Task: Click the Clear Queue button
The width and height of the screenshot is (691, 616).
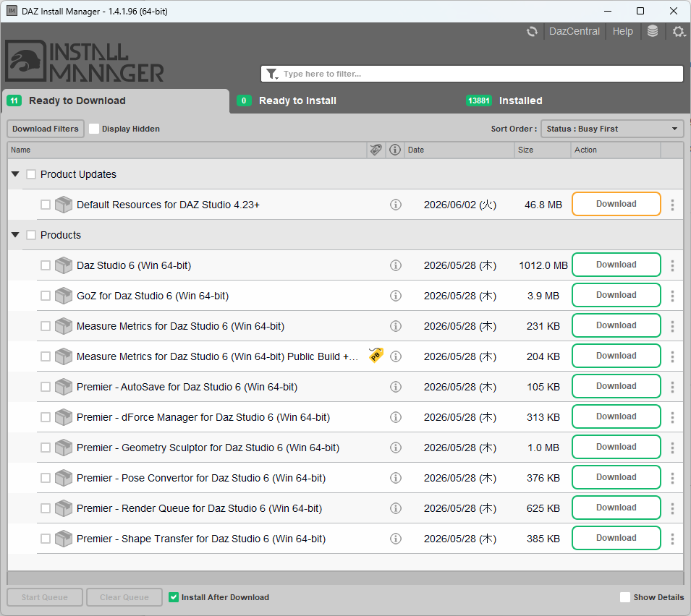Action: pyautogui.click(x=124, y=597)
